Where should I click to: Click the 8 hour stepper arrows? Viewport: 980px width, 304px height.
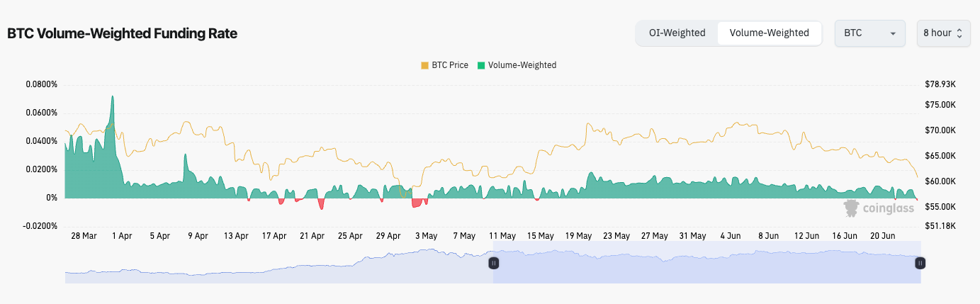coord(959,33)
